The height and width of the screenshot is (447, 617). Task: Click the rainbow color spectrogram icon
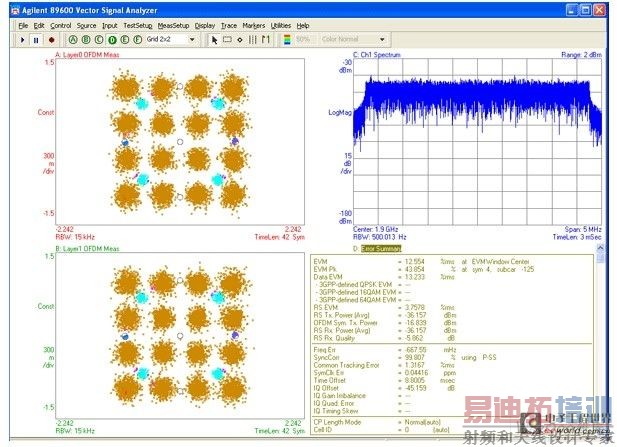[287, 40]
